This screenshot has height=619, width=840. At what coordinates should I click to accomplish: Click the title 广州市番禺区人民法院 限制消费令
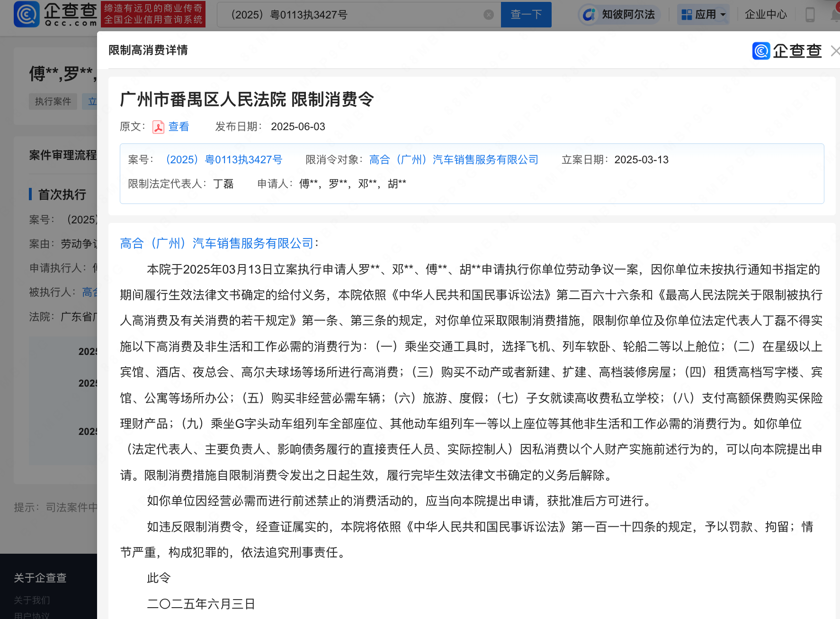(x=247, y=99)
